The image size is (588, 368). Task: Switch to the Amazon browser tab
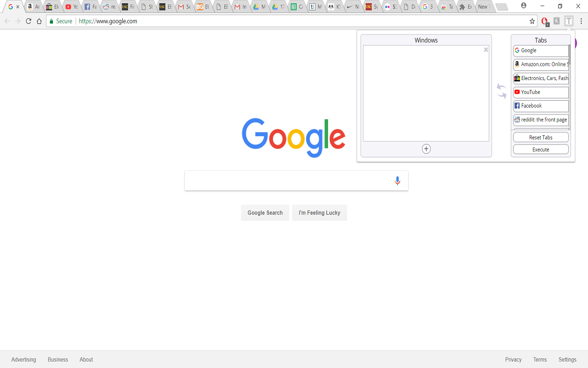(33, 7)
